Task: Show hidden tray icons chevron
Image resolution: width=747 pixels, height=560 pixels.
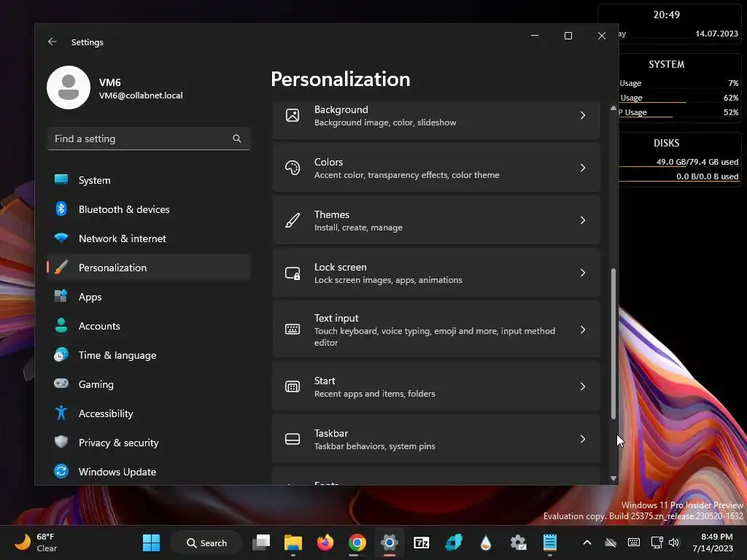Action: [x=587, y=542]
